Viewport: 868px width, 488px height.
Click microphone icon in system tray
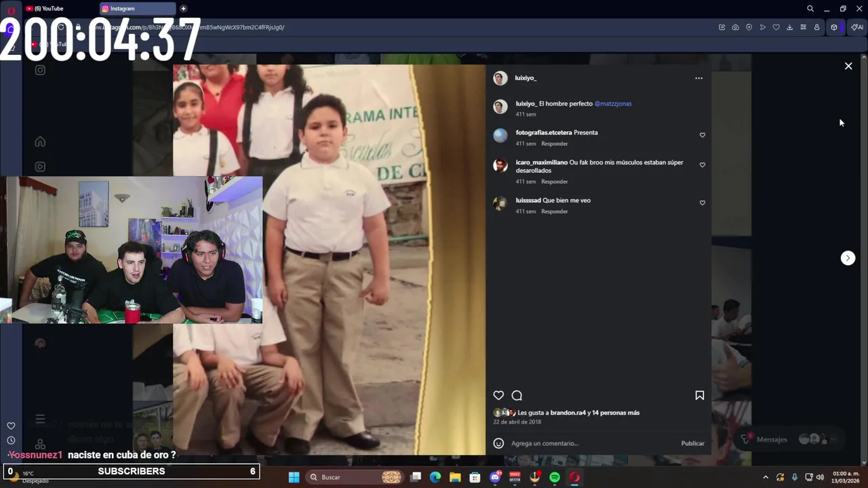tap(794, 477)
